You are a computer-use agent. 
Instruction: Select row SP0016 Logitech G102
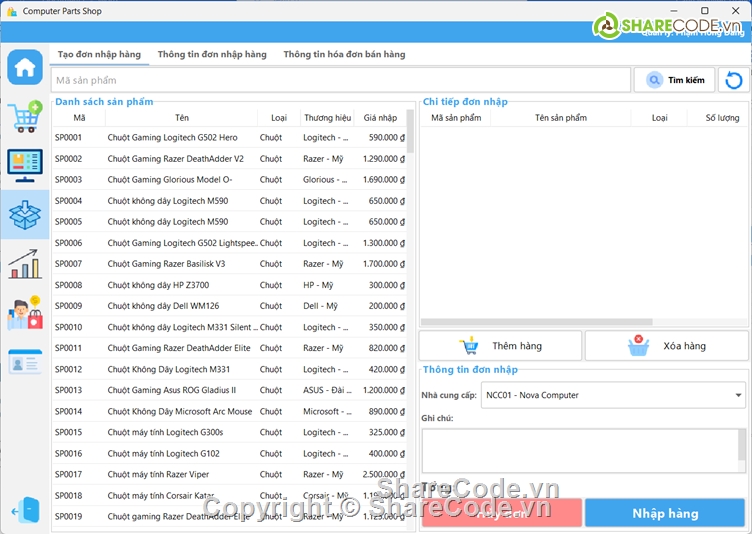229,453
